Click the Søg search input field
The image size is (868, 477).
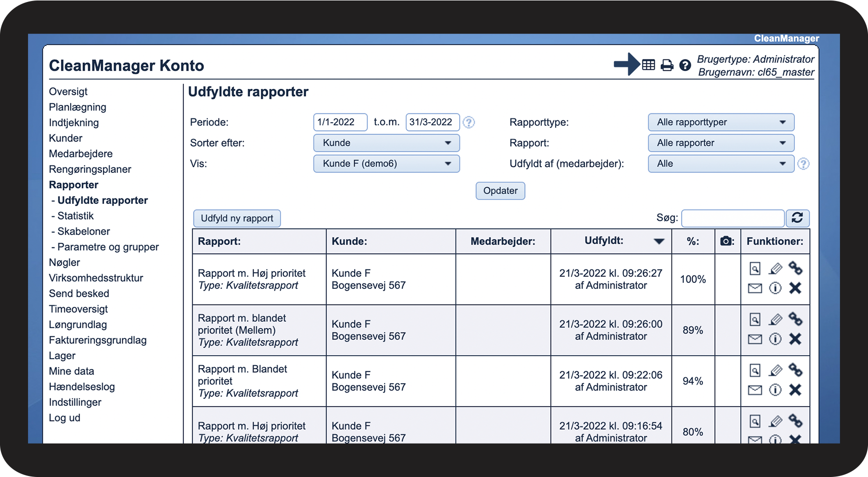732,218
